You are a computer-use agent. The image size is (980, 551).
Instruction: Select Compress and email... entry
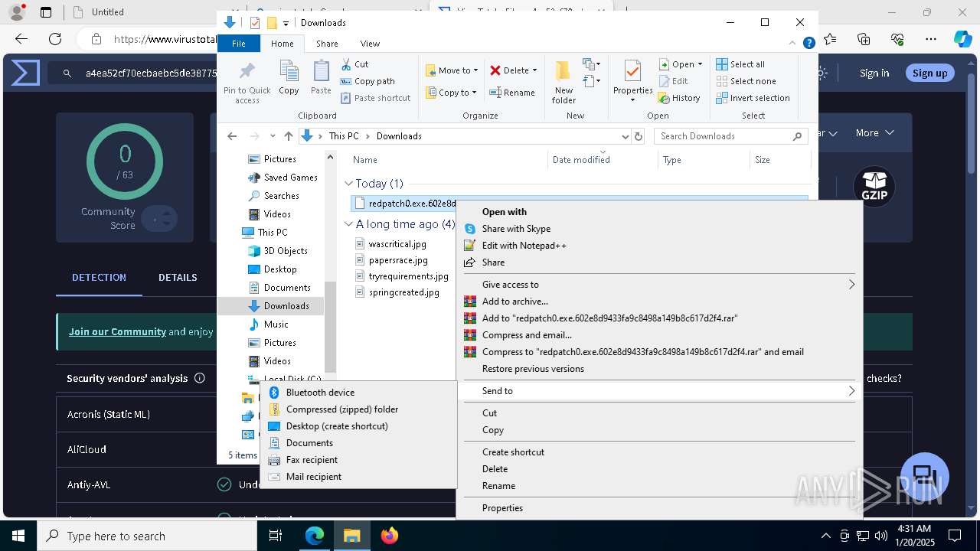click(658, 335)
